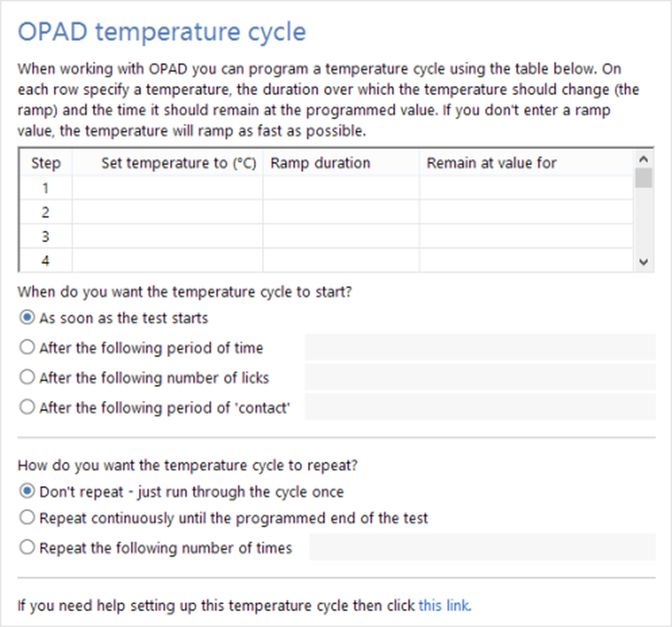
Task: Choose 'After the following period of time'
Action: (27, 347)
